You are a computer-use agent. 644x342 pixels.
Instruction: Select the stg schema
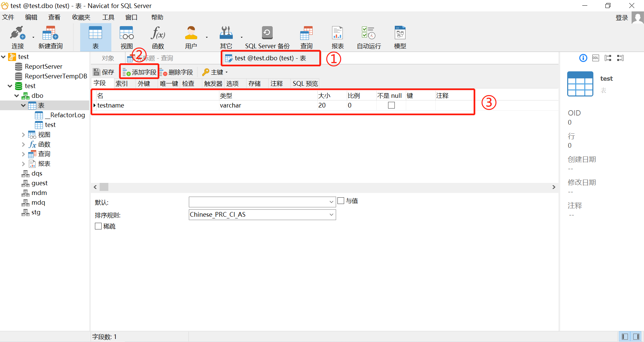[31, 212]
